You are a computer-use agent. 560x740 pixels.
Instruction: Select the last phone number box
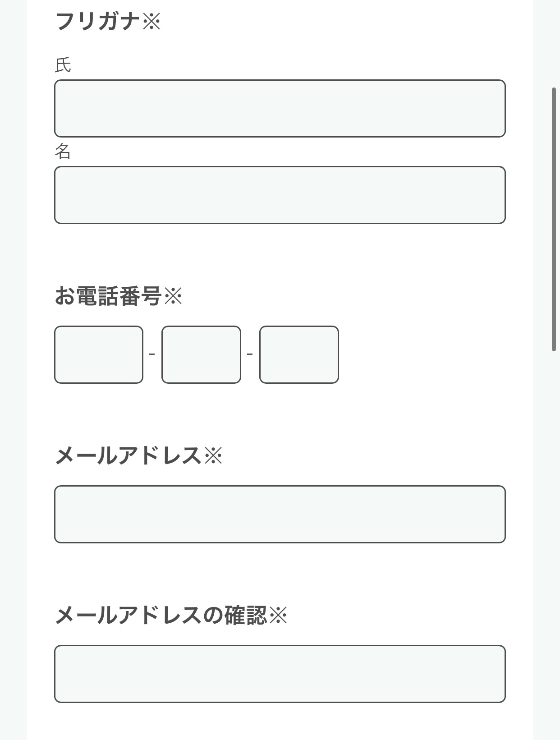pyautogui.click(x=299, y=355)
